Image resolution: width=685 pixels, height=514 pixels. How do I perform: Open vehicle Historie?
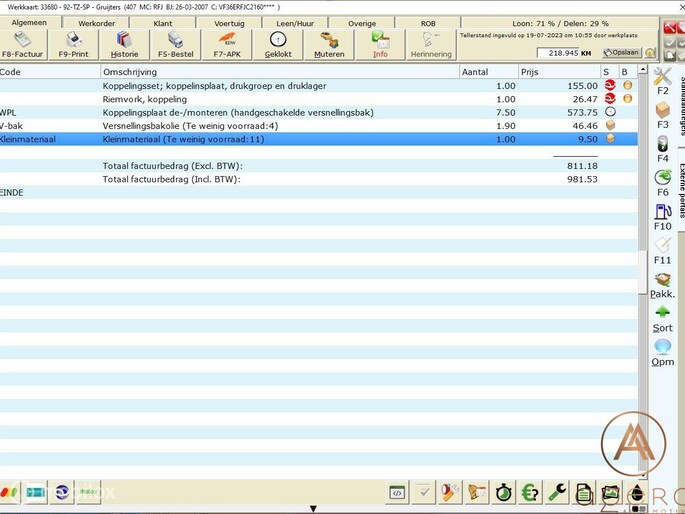tap(126, 45)
